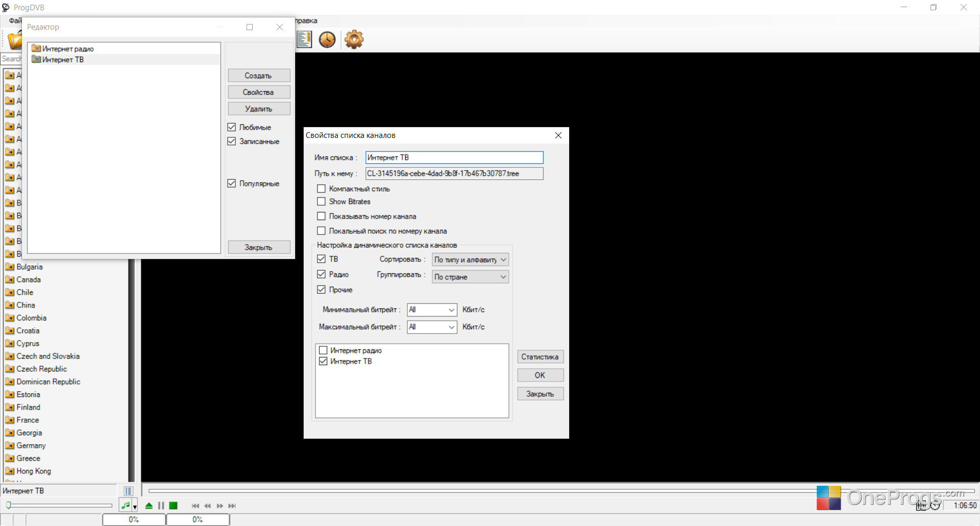This screenshot has width=980, height=526.
Task: Click the Статистика button
Action: pyautogui.click(x=540, y=357)
